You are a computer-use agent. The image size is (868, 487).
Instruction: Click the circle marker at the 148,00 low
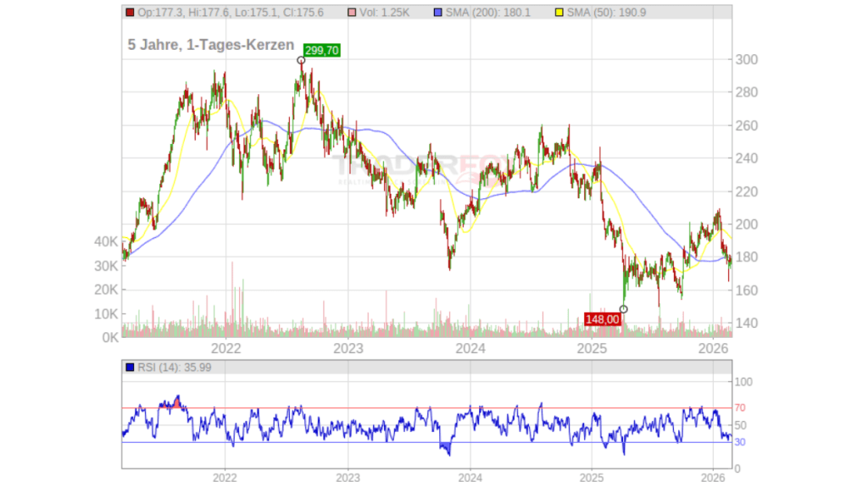(x=623, y=309)
